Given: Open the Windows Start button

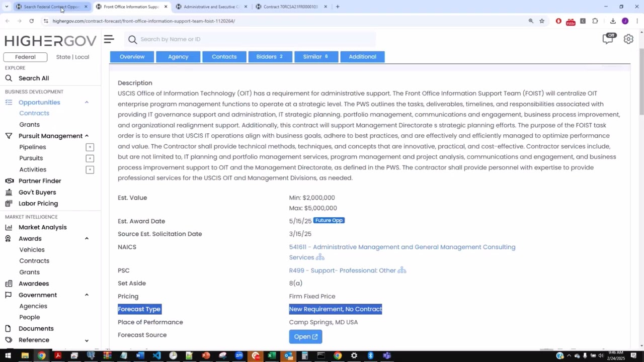Looking at the screenshot, I should 8,356.
